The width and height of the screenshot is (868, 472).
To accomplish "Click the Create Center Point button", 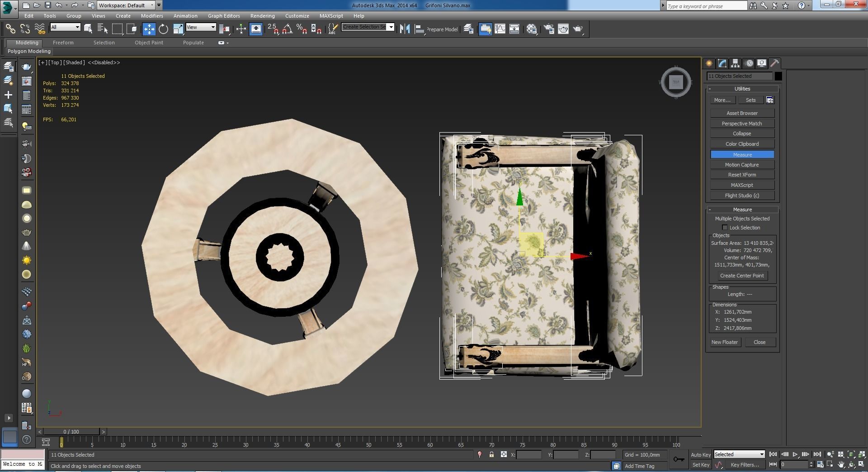I will (742, 276).
